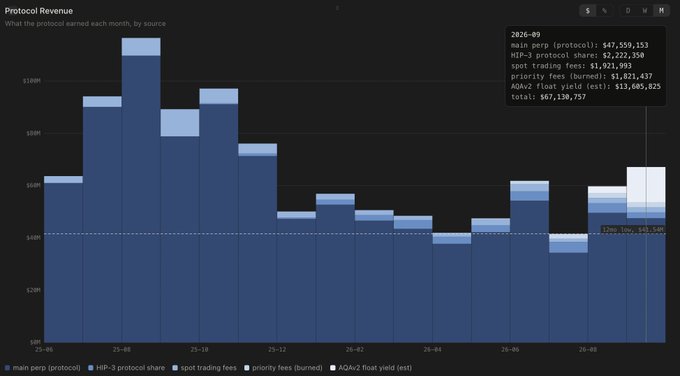
Task: Click the 26-08 month bar
Action: 607,265
